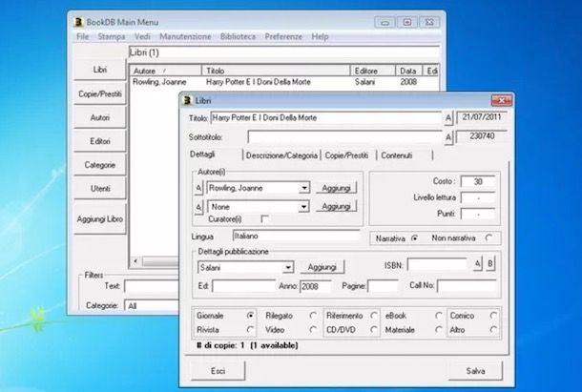
Task: Switch to the Contenuti tab
Action: tap(397, 155)
